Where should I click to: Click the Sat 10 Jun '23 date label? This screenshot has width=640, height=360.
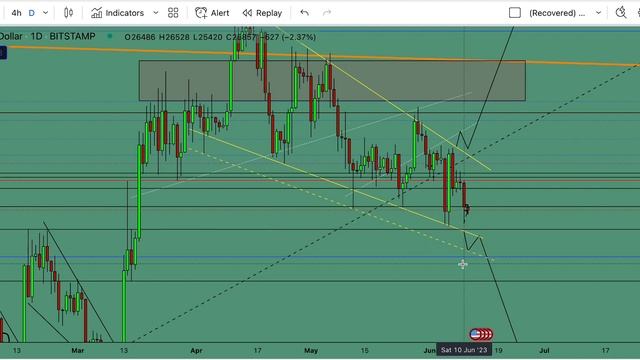click(x=464, y=350)
